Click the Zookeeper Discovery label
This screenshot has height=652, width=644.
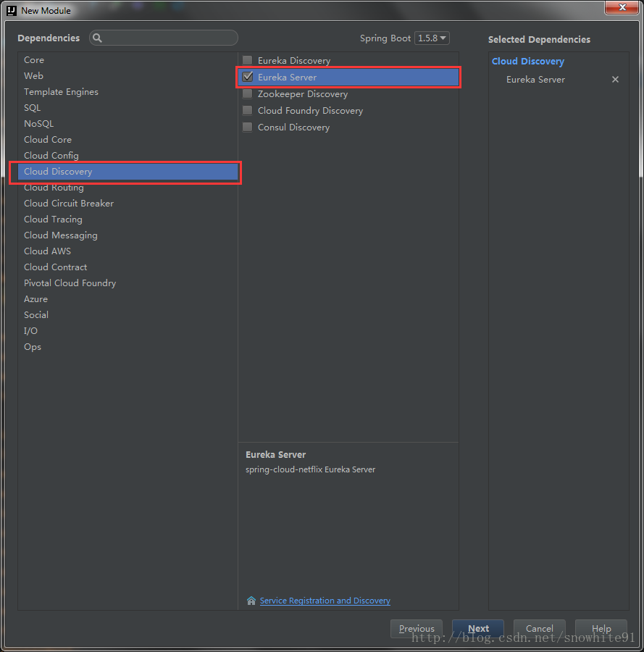click(x=303, y=94)
